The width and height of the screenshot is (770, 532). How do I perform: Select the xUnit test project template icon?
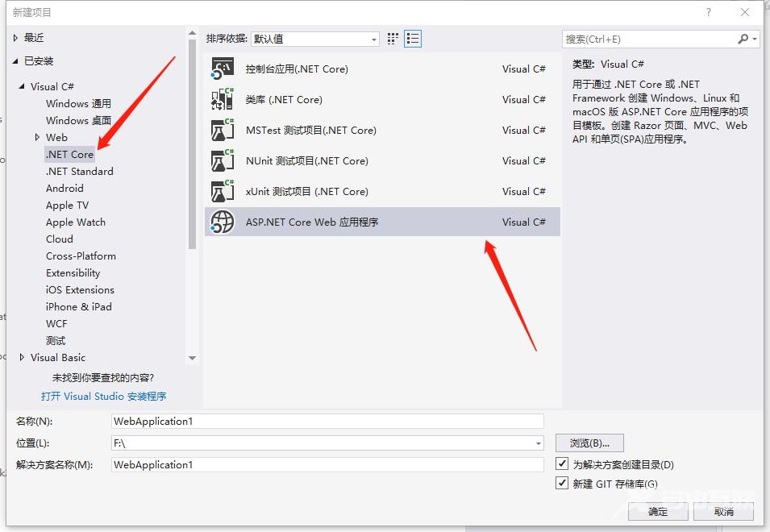(223, 191)
